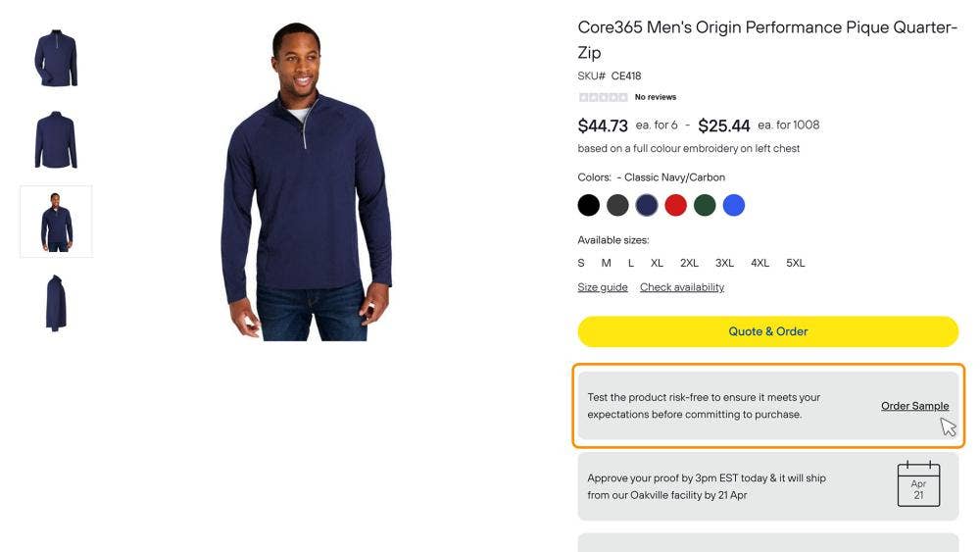Select the black color swatch
The image size is (980, 552).
pos(588,205)
